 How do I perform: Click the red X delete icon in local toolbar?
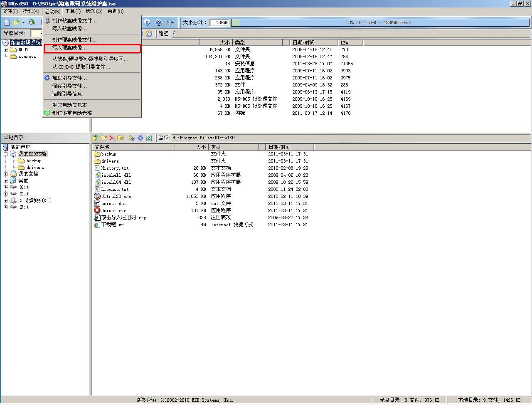point(112,138)
